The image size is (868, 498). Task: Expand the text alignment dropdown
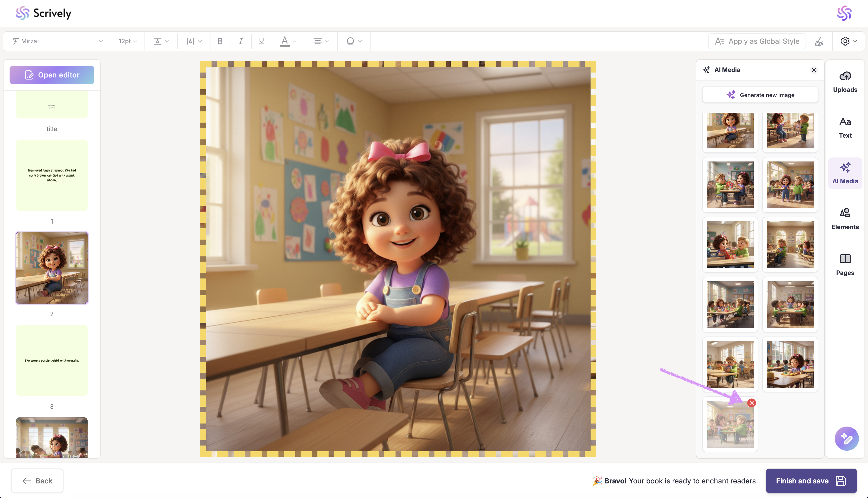pyautogui.click(x=321, y=41)
